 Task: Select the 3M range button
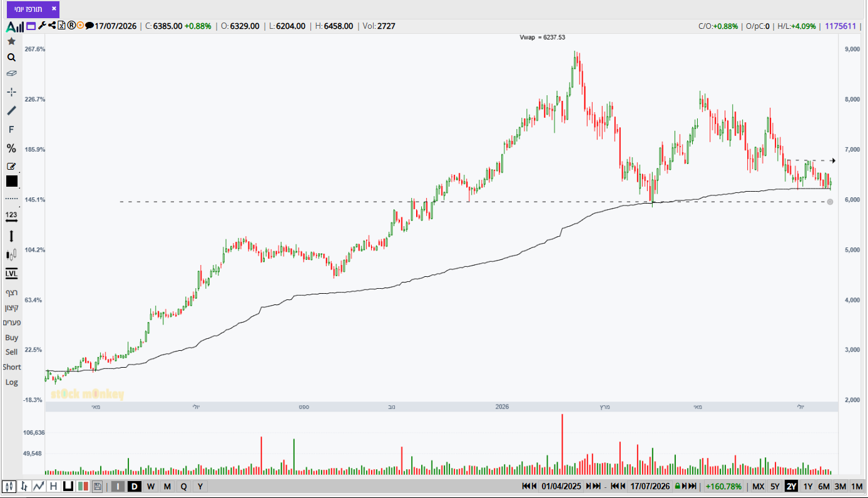pos(840,486)
